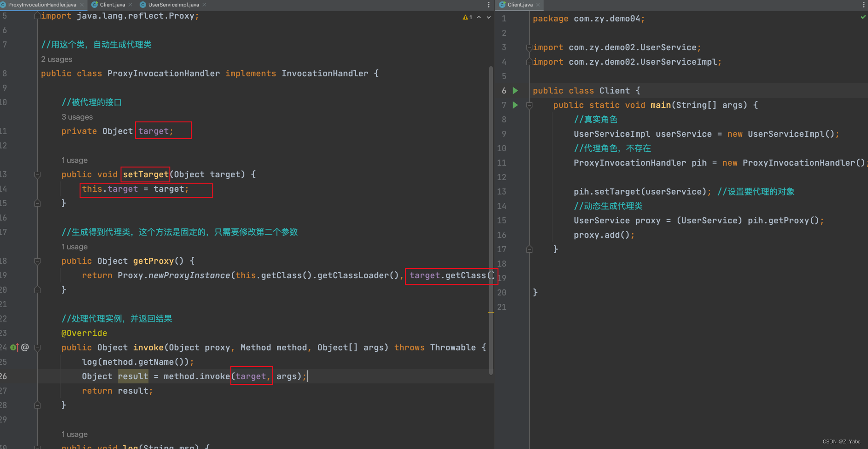Fold the getProxy method
The image size is (868, 449).
tap(37, 261)
